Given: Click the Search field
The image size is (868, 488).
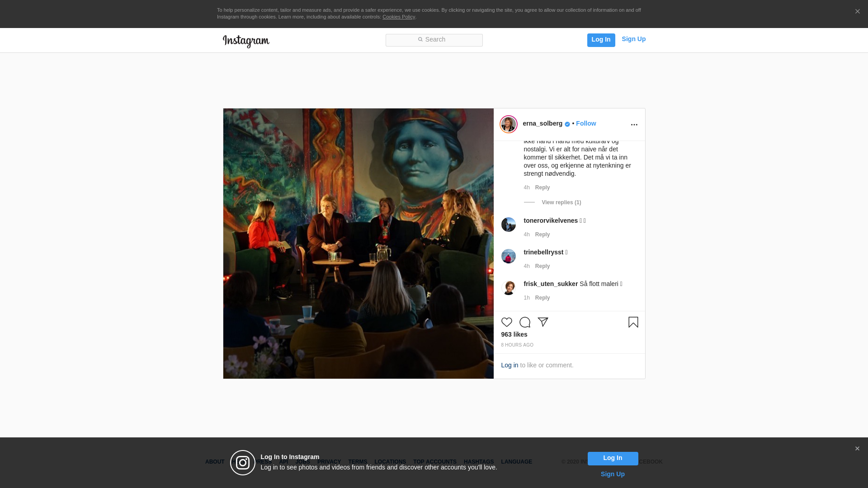Looking at the screenshot, I should click(434, 40).
